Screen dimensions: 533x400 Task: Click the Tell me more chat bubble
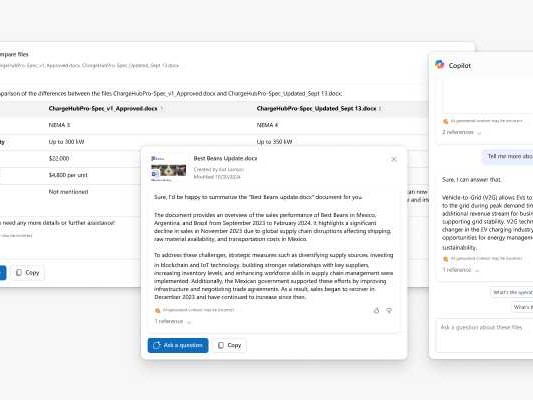pyautogui.click(x=508, y=156)
